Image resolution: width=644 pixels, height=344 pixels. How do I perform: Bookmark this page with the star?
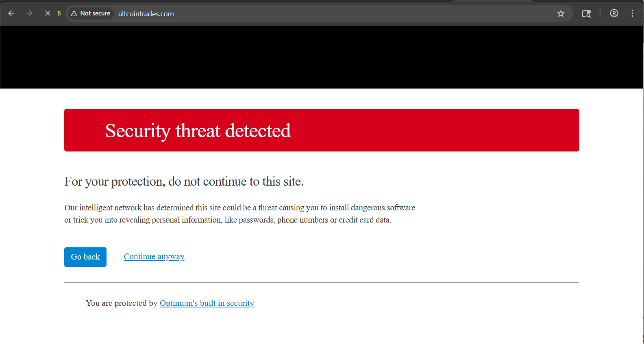[561, 14]
